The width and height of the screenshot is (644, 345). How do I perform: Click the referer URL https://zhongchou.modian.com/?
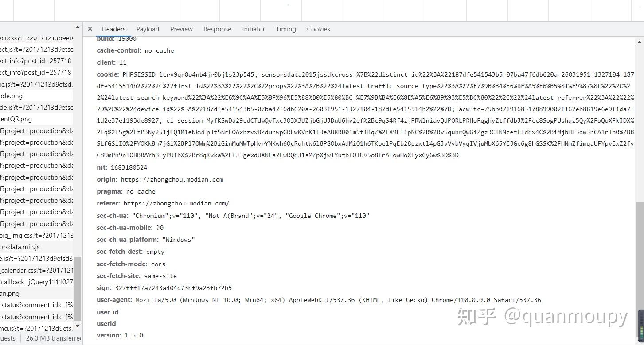pyautogui.click(x=176, y=203)
